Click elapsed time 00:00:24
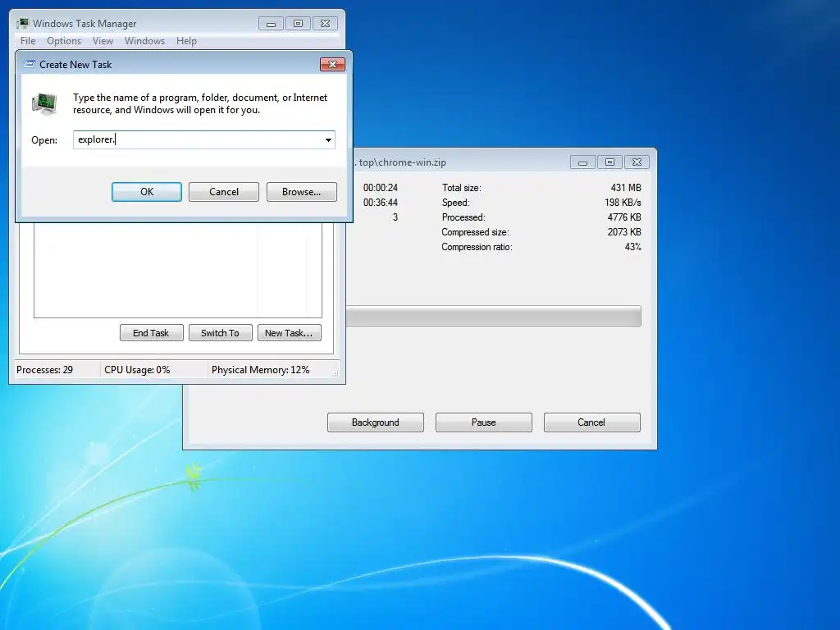The height and width of the screenshot is (630, 840). pyautogui.click(x=381, y=188)
